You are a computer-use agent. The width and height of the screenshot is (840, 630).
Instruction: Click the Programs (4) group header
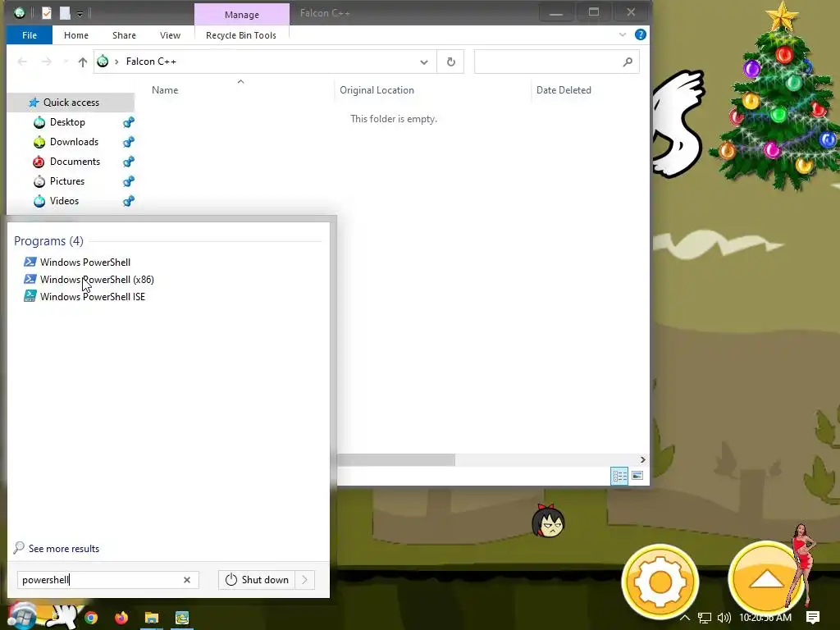(48, 241)
